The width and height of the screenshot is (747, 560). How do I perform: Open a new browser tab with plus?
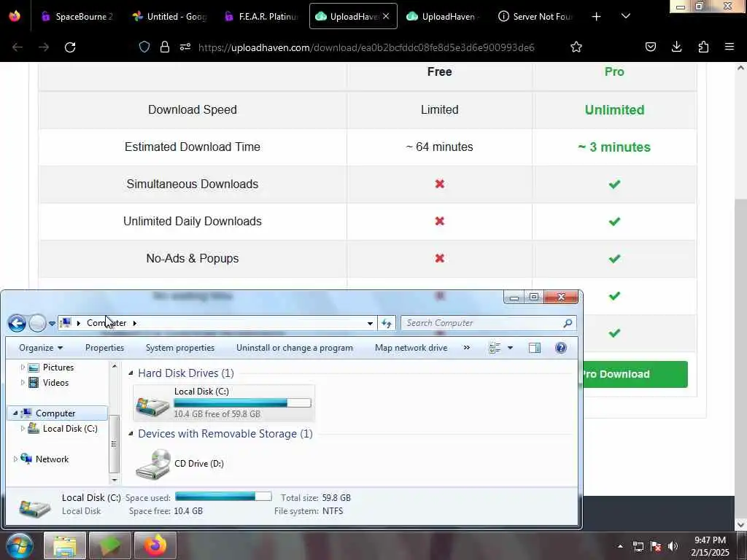click(596, 17)
